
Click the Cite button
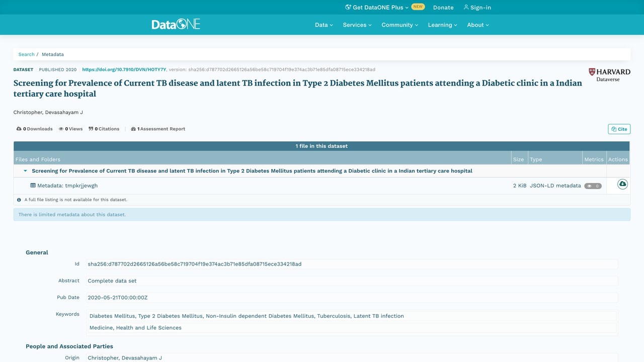[619, 129]
